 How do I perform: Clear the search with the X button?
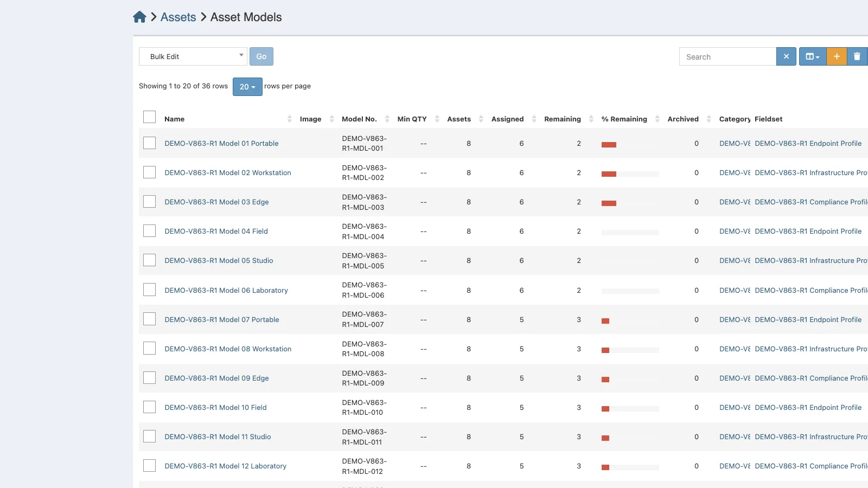(786, 56)
